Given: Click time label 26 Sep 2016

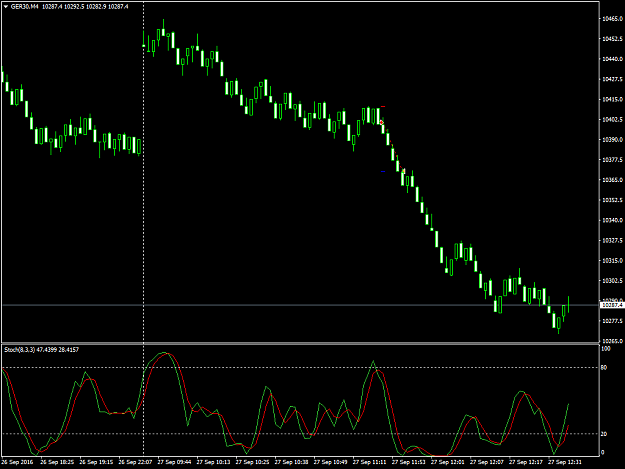Looking at the screenshot, I should pos(17,462).
